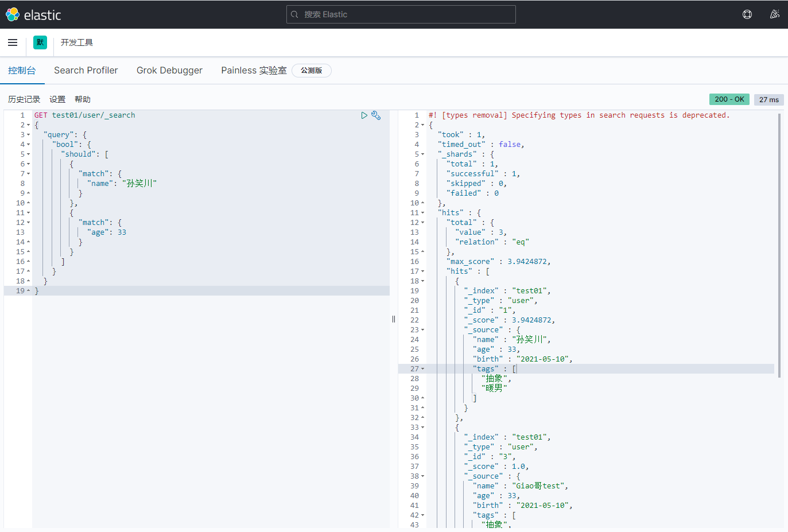Screen dimensions: 788x532
Task: Collapse the response "total" fold at line 12
Action: pyautogui.click(x=423, y=223)
